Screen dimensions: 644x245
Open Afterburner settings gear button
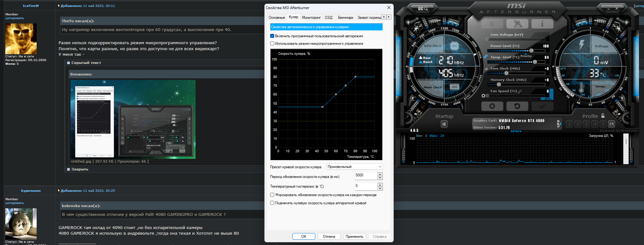(492, 106)
